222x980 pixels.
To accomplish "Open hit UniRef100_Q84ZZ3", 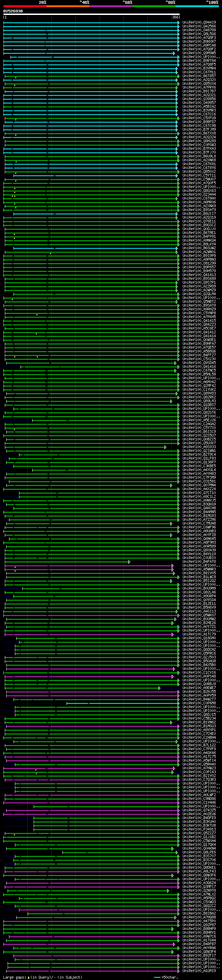I will pyautogui.click(x=199, y=324).
